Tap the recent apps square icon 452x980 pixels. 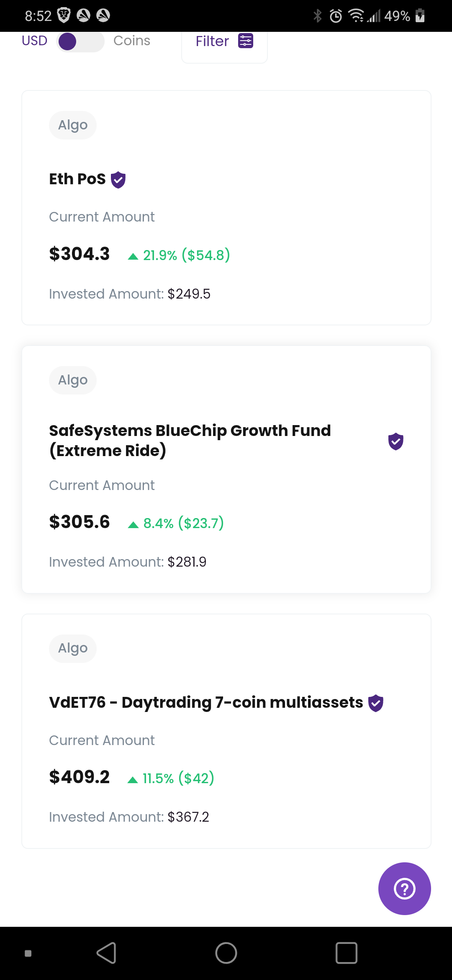coord(347,953)
